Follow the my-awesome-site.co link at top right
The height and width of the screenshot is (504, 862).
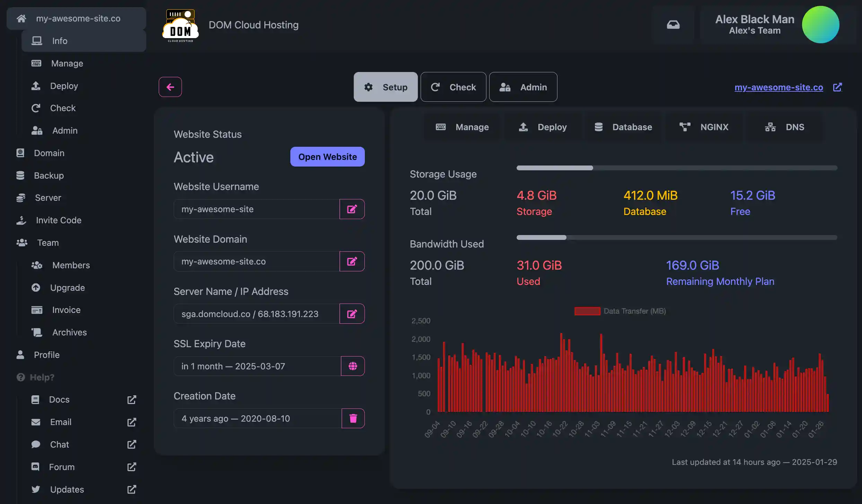pyautogui.click(x=779, y=87)
